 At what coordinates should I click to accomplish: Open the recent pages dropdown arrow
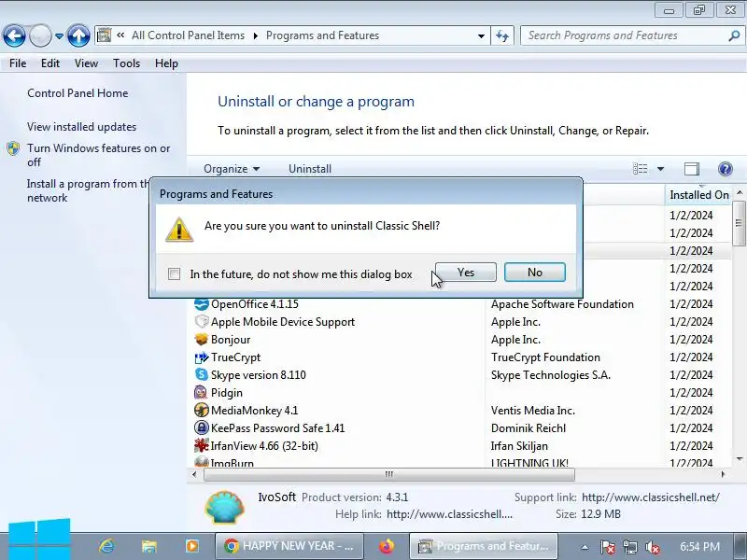pyautogui.click(x=59, y=35)
